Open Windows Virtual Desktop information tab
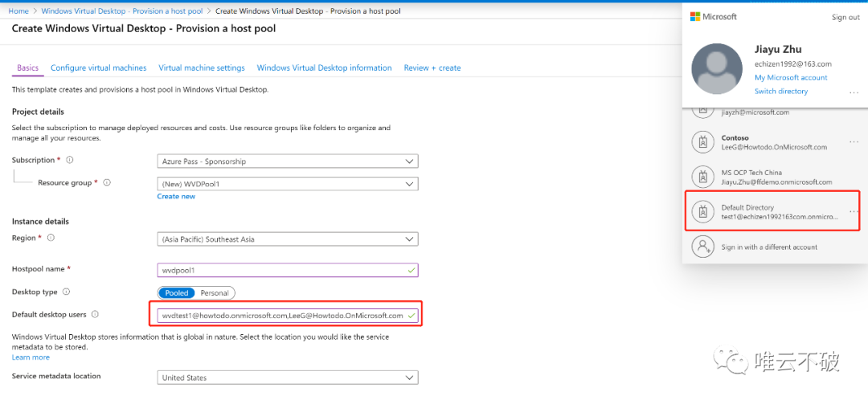868x400 pixels. 325,68
